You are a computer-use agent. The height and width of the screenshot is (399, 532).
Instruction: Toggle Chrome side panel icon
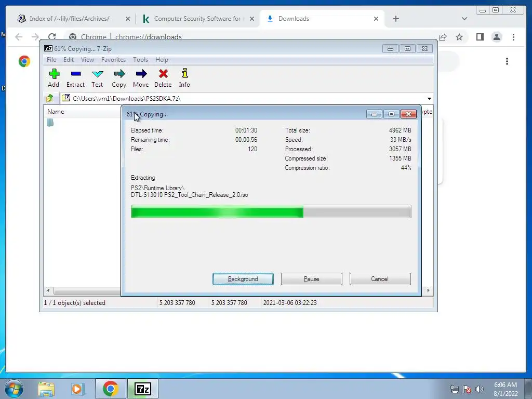point(480,37)
